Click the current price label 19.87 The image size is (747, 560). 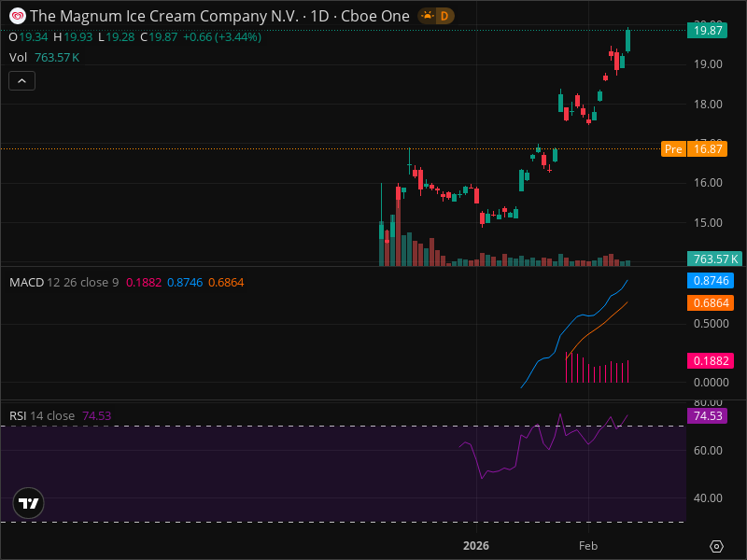[707, 31]
